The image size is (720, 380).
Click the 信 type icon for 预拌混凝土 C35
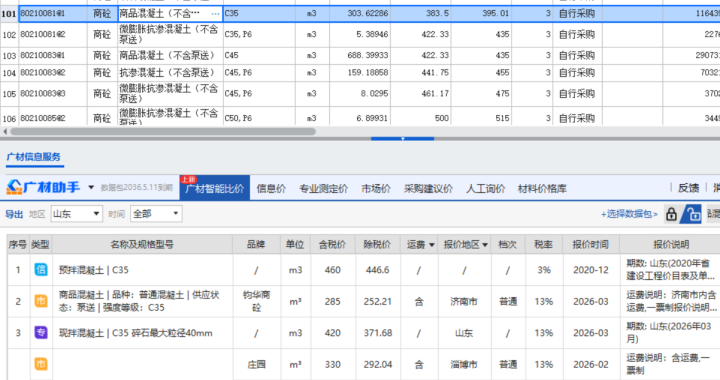coord(41,269)
